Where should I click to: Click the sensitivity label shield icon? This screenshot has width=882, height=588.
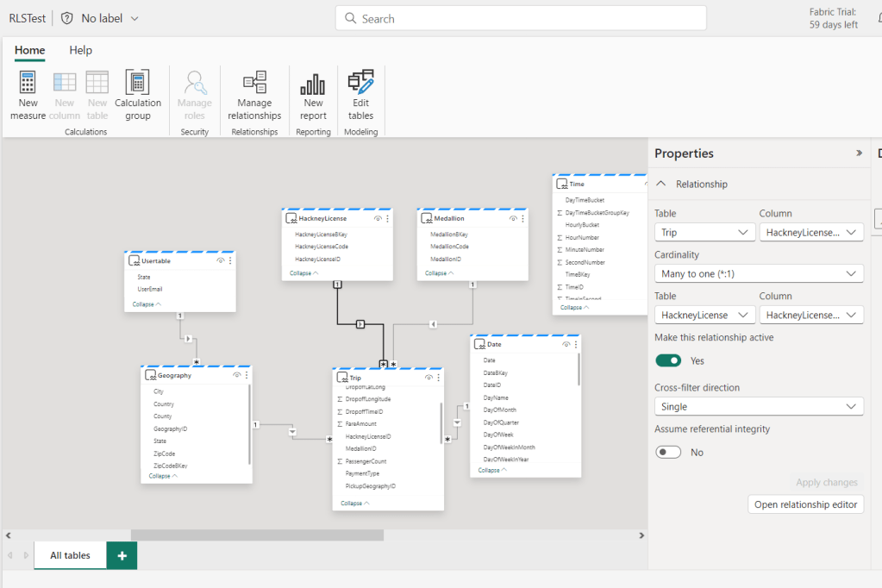(x=67, y=18)
